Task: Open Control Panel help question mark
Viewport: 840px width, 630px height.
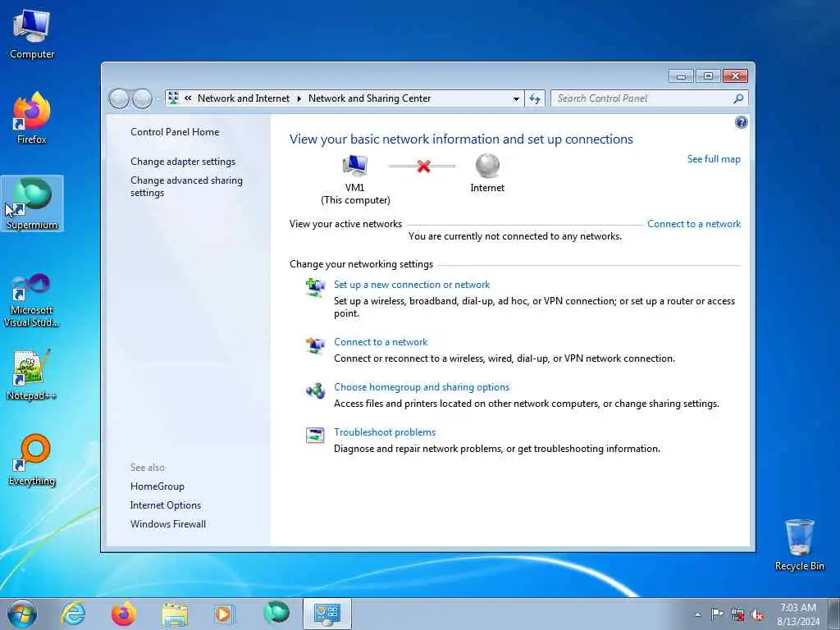Action: [741, 123]
